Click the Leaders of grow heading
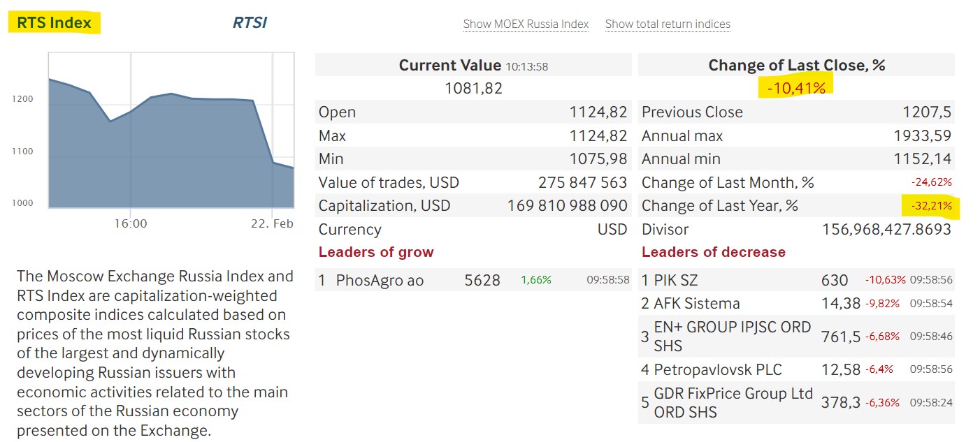 pos(376,252)
